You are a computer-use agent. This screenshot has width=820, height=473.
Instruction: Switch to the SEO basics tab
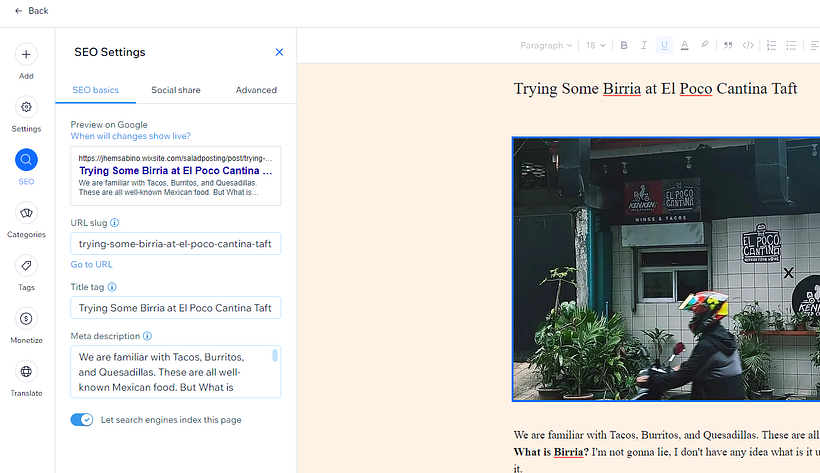96,90
